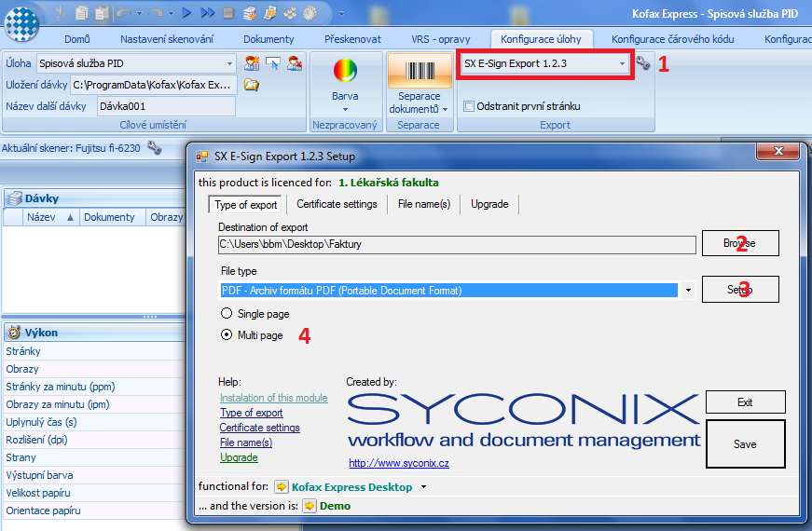Click the single blue play scan icon

point(187,13)
